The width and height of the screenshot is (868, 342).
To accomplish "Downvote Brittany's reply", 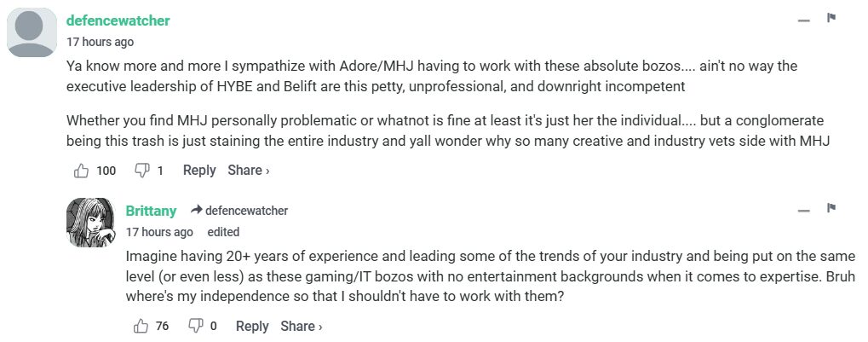I will point(195,326).
